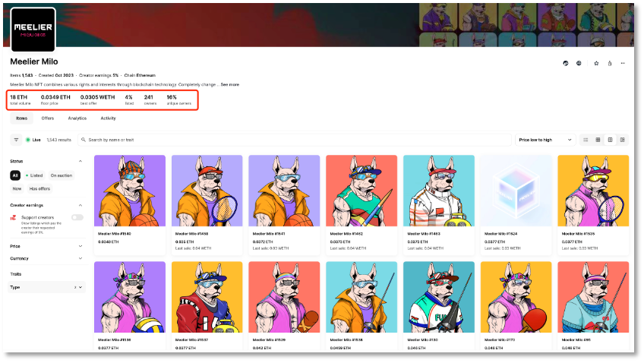
Task: Click the star icon to favorite the collection
Action: [596, 63]
